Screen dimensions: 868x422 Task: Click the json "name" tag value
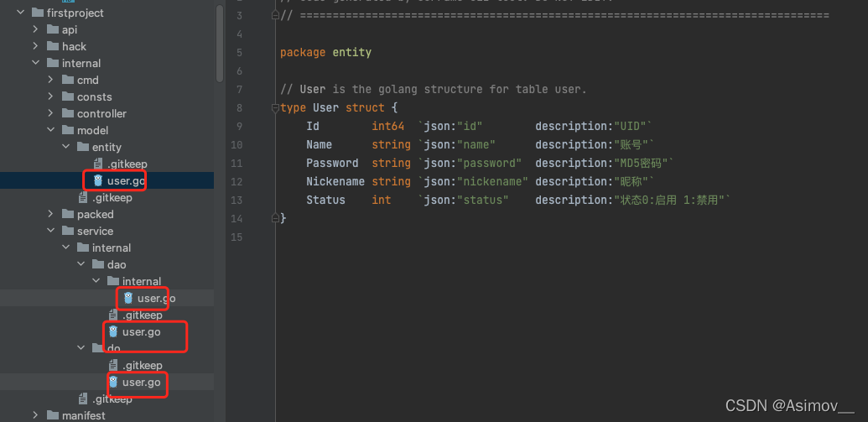476,144
